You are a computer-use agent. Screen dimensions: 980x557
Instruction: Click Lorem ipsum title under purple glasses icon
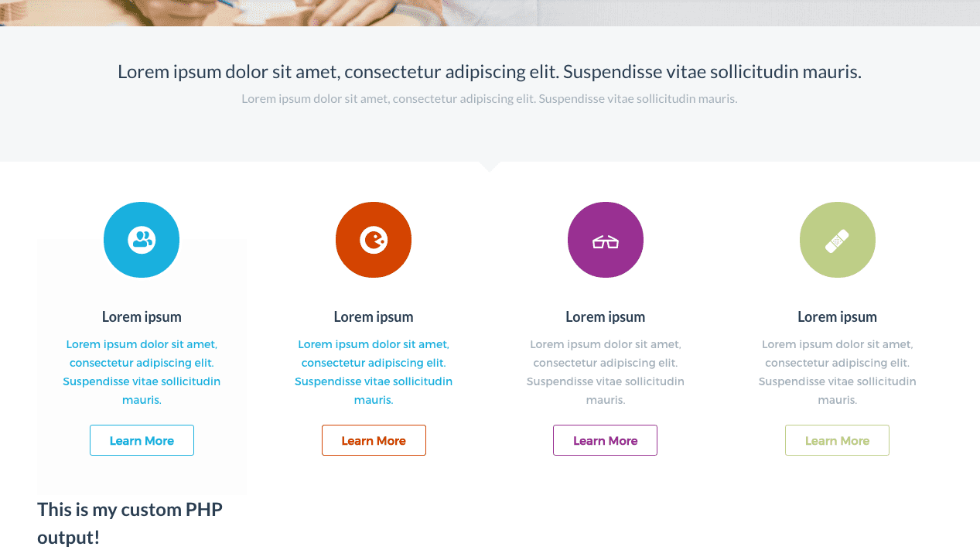click(x=606, y=316)
